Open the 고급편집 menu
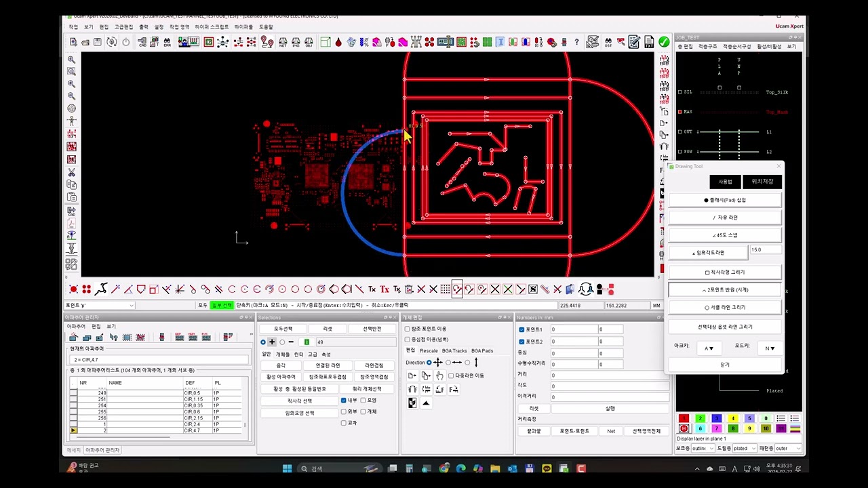This screenshot has height=488, width=868. (x=123, y=26)
